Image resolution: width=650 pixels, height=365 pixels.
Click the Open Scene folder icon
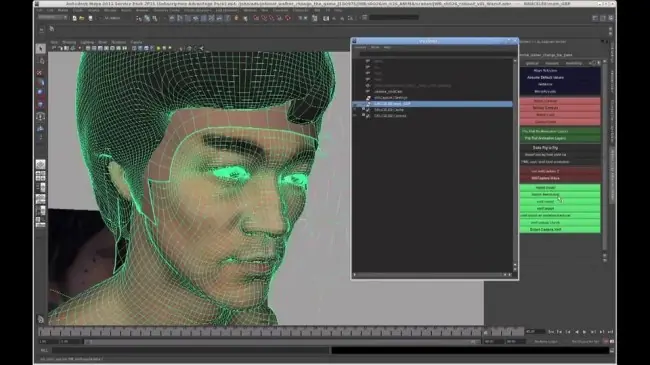pyautogui.click(x=82, y=18)
